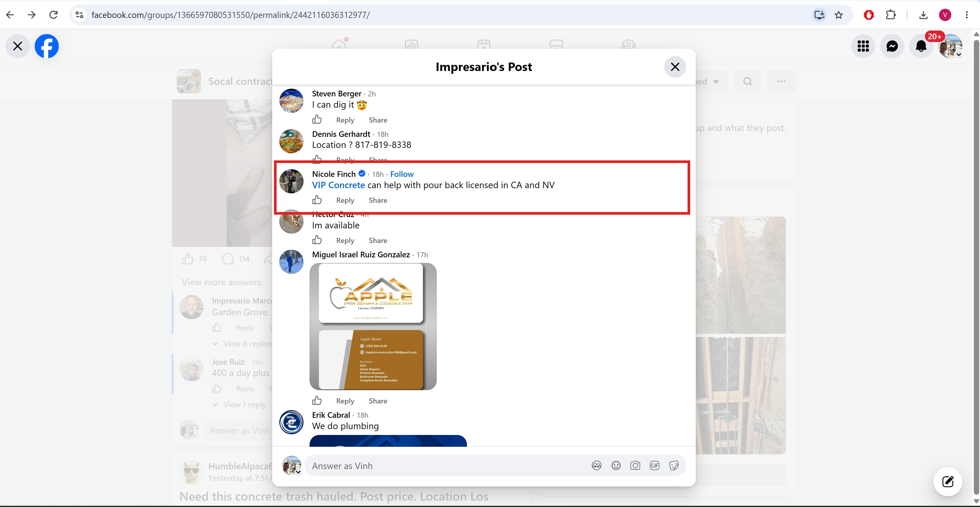Open the group's three-dot options menu
Screen dimensions: 980x507
[x=781, y=81]
